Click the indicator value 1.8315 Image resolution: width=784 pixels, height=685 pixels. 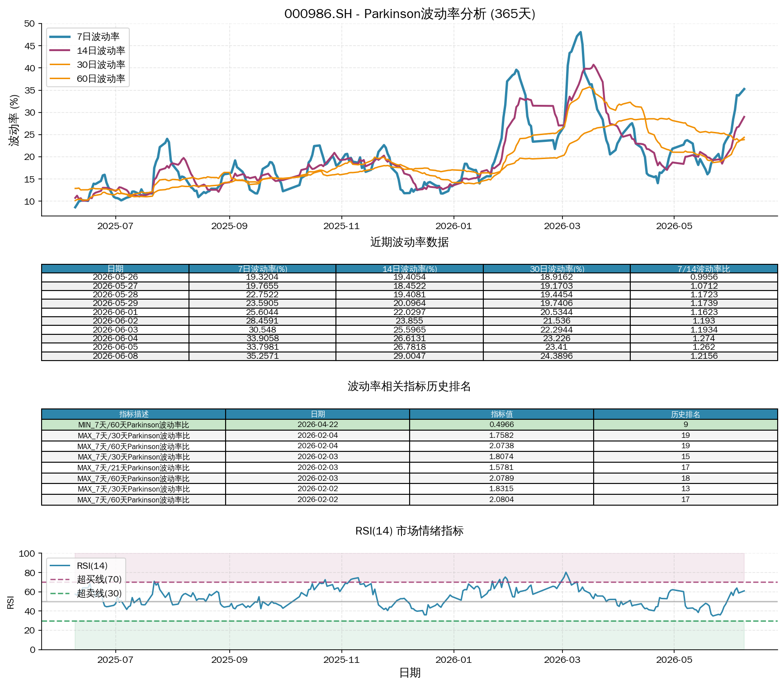(x=501, y=489)
